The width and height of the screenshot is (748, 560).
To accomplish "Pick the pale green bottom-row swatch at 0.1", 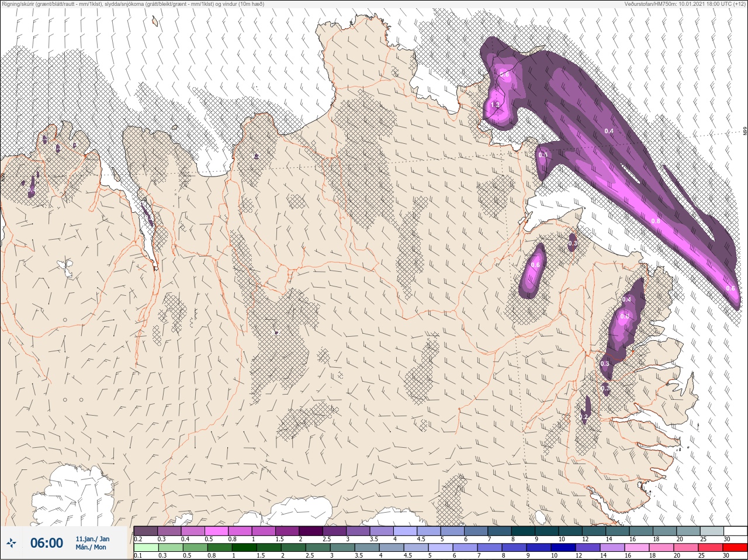I will coord(146,548).
